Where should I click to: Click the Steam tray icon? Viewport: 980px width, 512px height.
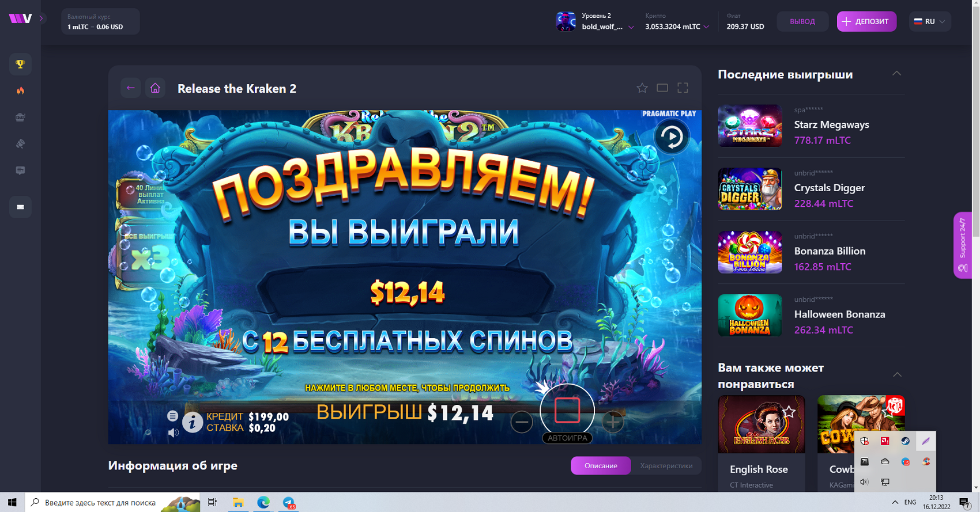pyautogui.click(x=905, y=441)
